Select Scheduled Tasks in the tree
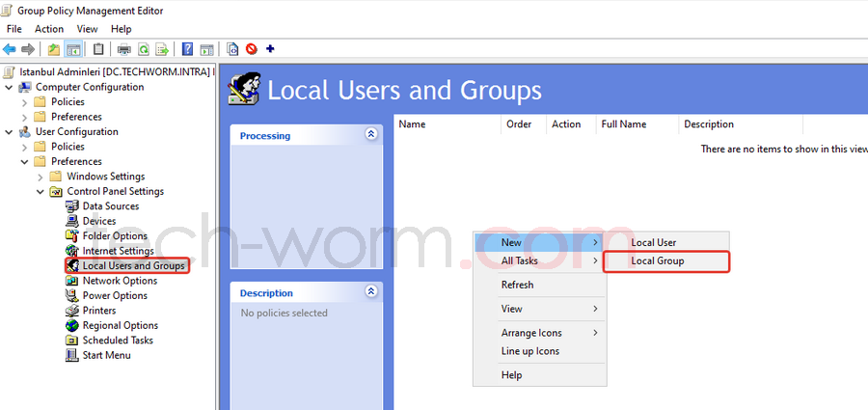The height and width of the screenshot is (410, 868). coord(118,340)
